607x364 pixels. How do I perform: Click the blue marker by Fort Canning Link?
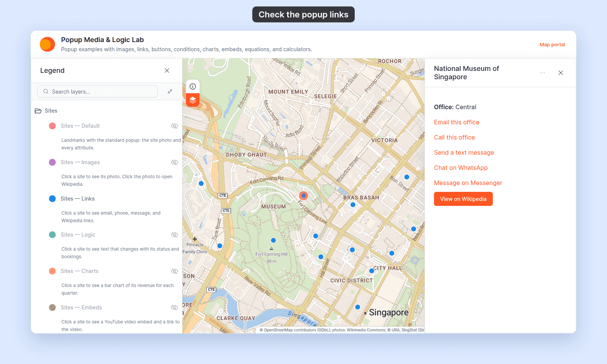(316, 236)
